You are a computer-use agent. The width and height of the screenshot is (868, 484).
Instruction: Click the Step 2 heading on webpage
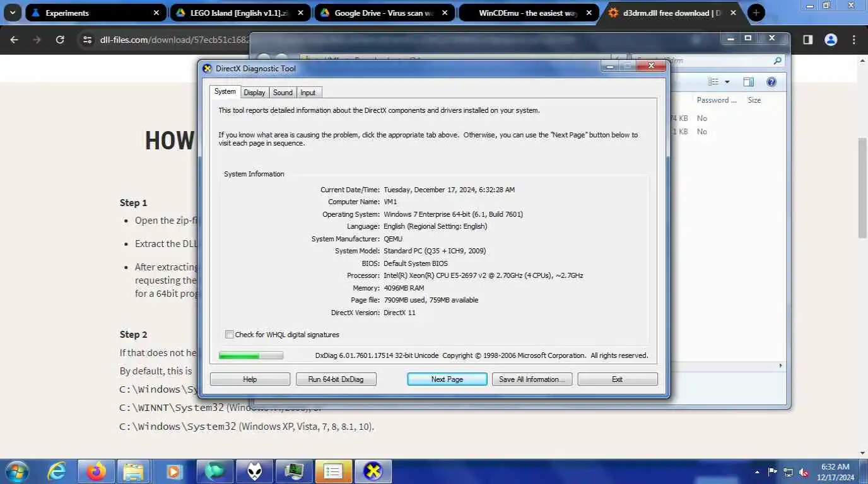(134, 334)
